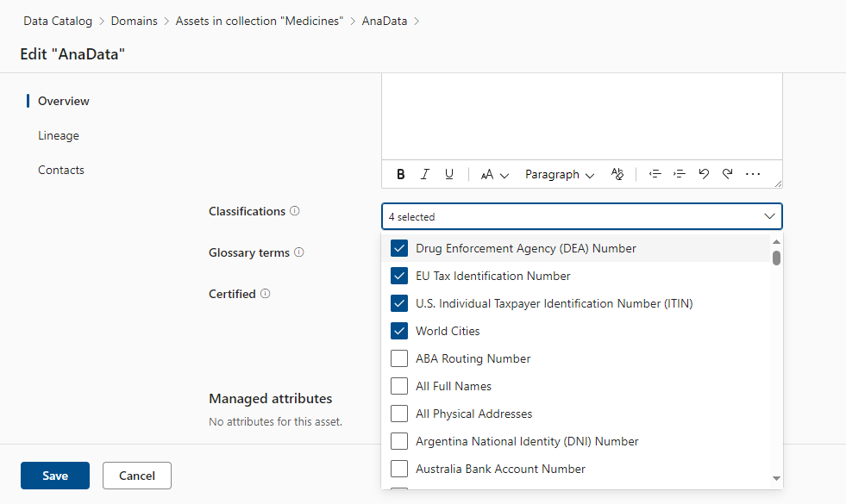Viewport: 846px width, 504px height.
Task: Click inside the description text area
Action: click(x=581, y=116)
